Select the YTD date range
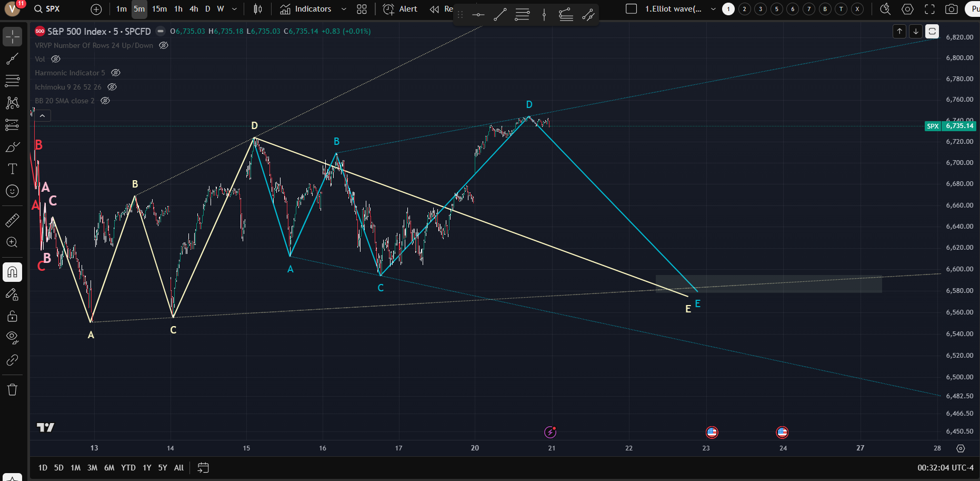980x481 pixels. (x=128, y=467)
